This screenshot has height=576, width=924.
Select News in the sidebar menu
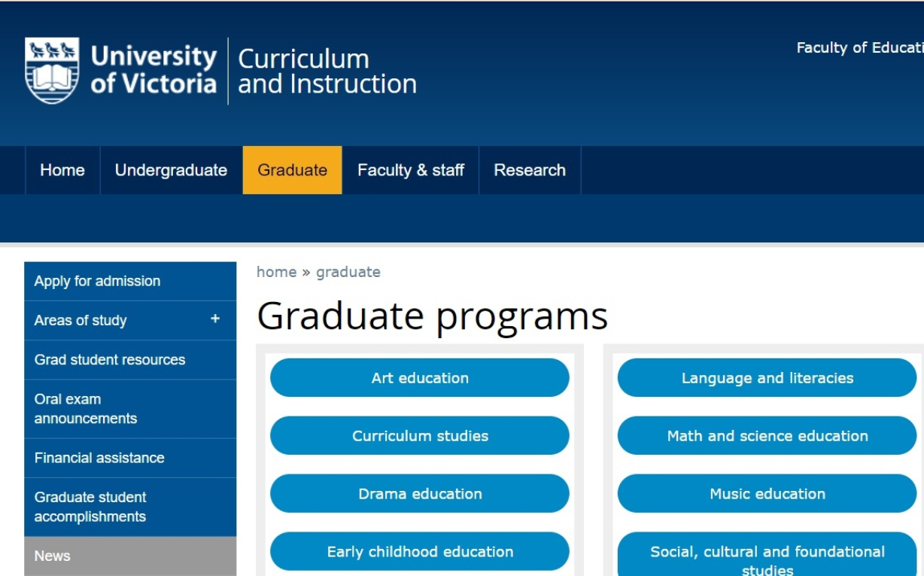(x=52, y=556)
